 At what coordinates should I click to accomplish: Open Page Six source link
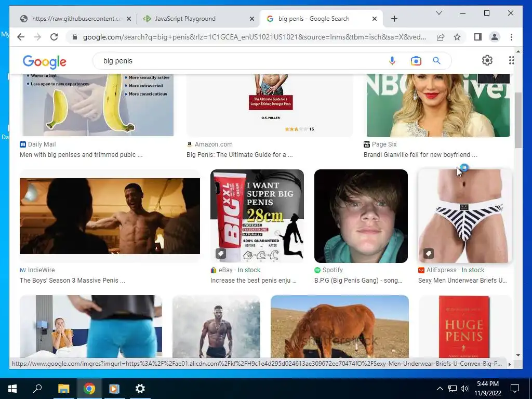click(x=380, y=144)
